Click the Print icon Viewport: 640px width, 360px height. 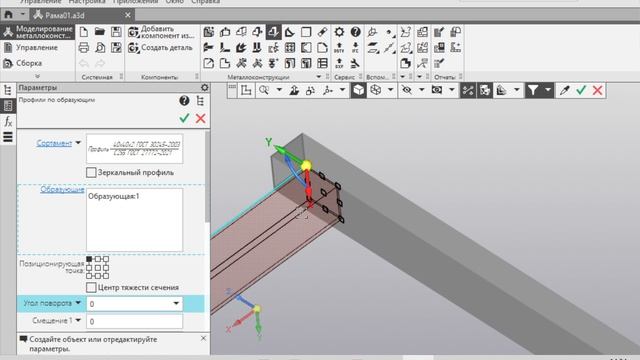[84, 48]
